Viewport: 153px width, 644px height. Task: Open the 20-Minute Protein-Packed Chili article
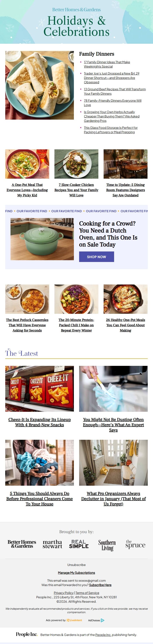(76, 325)
